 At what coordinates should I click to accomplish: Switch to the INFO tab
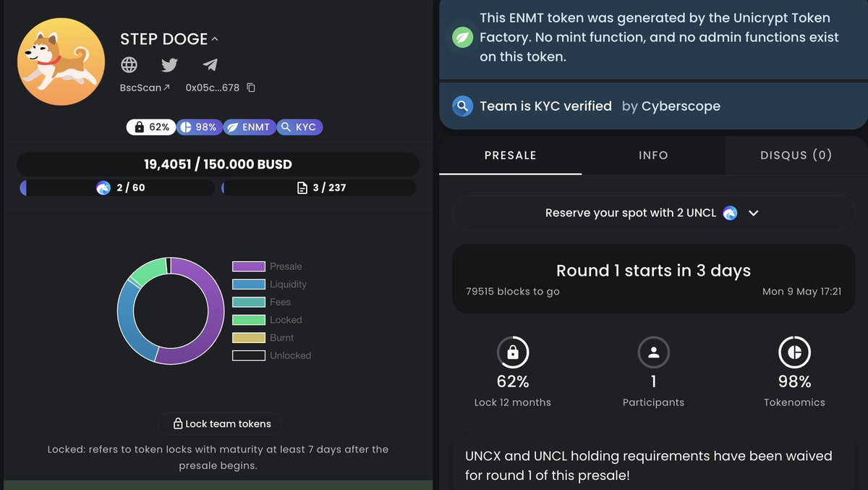pyautogui.click(x=653, y=155)
